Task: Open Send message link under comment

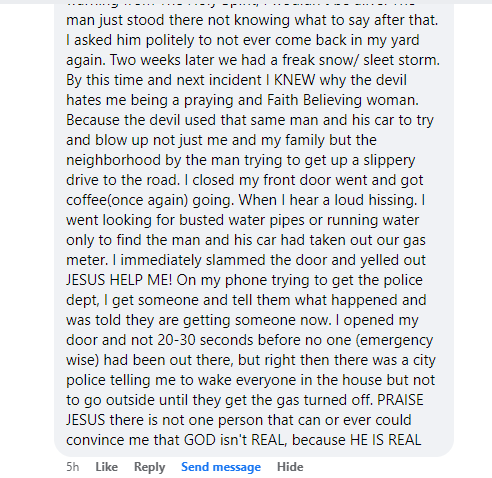Action: pos(221,467)
